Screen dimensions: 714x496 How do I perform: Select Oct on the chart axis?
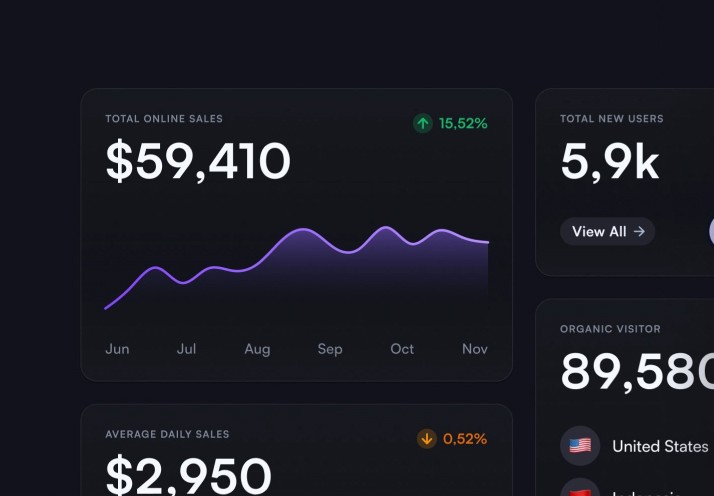tap(402, 349)
